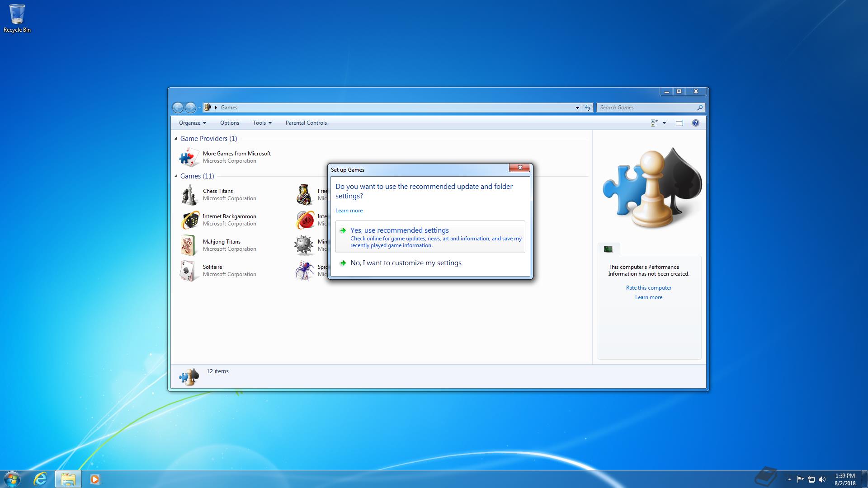Click the Games folder icon in address bar
Viewport: 868px width, 488px height.
click(208, 108)
